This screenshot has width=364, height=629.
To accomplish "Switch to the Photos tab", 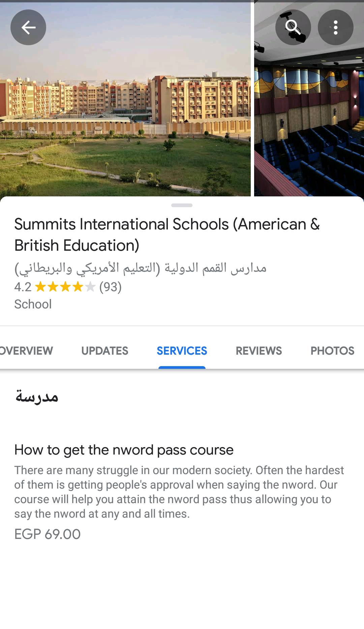I will [332, 351].
